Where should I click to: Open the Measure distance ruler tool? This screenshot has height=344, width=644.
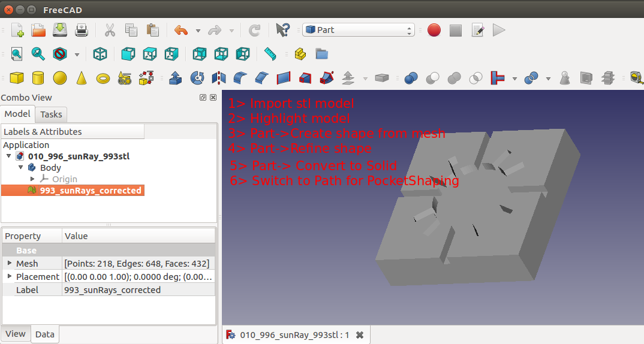(x=270, y=54)
